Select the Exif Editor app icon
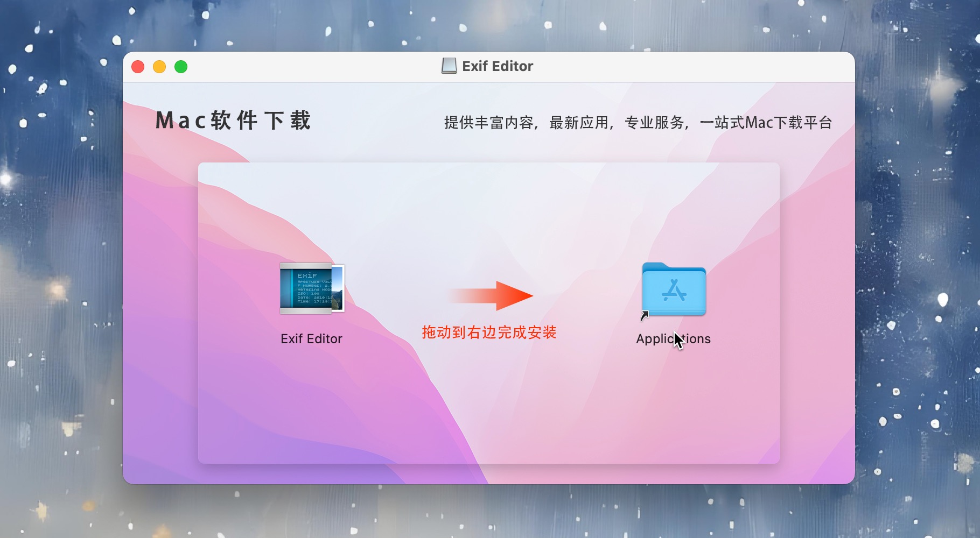Screen dimensions: 980x538 [x=312, y=288]
